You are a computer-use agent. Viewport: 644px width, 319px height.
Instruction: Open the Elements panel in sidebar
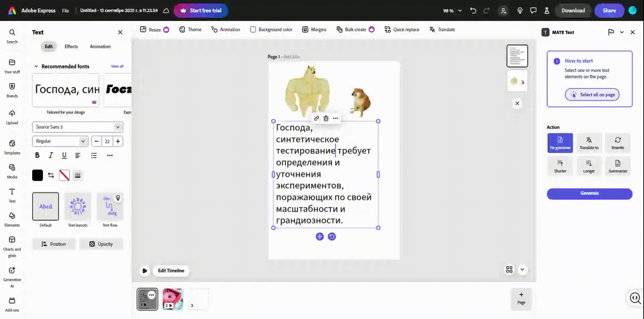click(12, 219)
